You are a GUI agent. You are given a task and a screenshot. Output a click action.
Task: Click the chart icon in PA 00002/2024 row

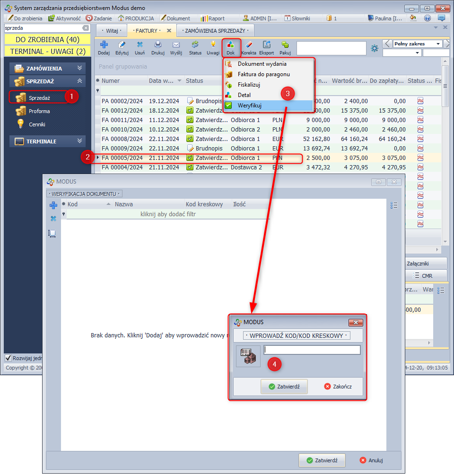coord(420,101)
